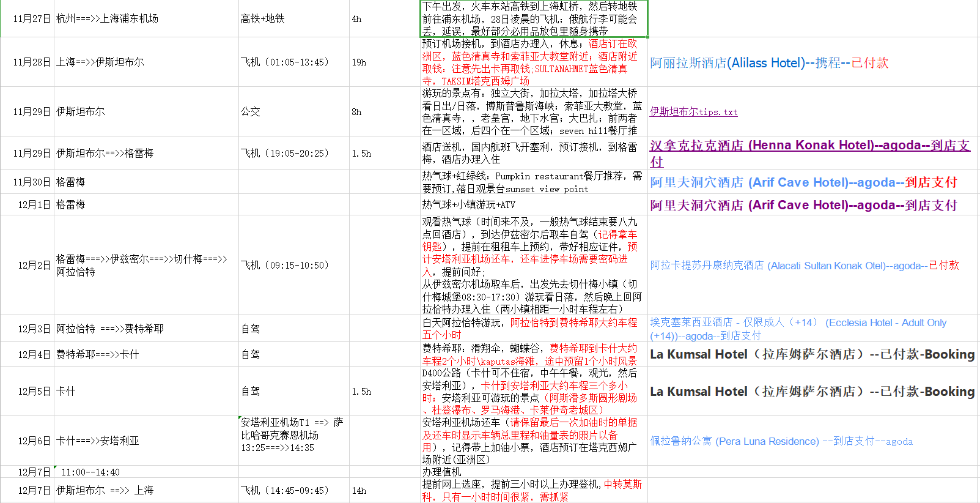Viewport: 980px width, 503px height.
Task: Select the 自驾 cell in the 12月4日 row
Action: tap(294, 355)
